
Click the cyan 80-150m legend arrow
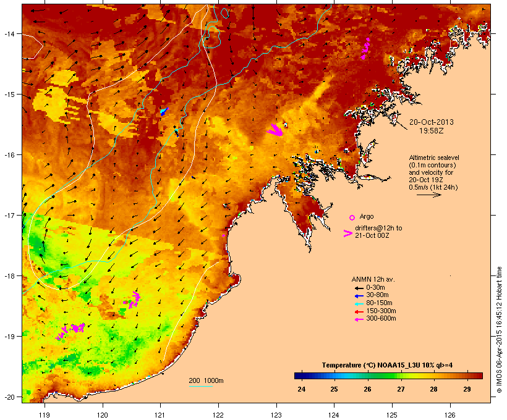pos(359,304)
